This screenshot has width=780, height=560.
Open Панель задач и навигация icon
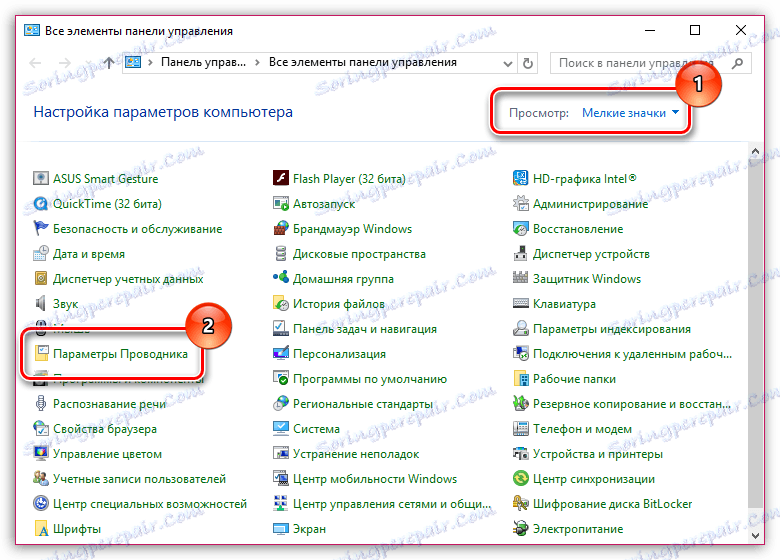[281, 328]
